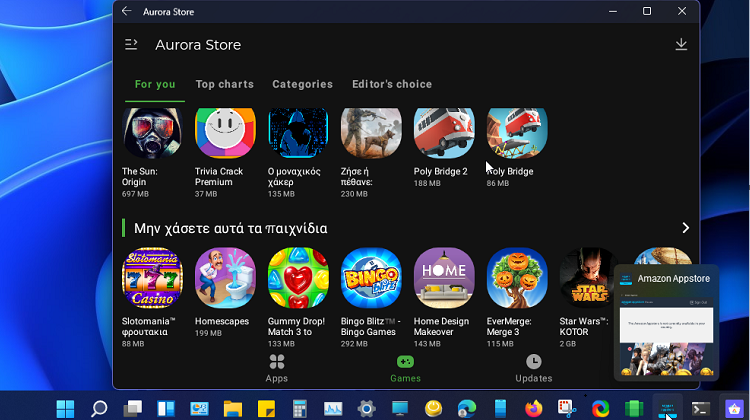Open the Editor's choice tab

(392, 84)
